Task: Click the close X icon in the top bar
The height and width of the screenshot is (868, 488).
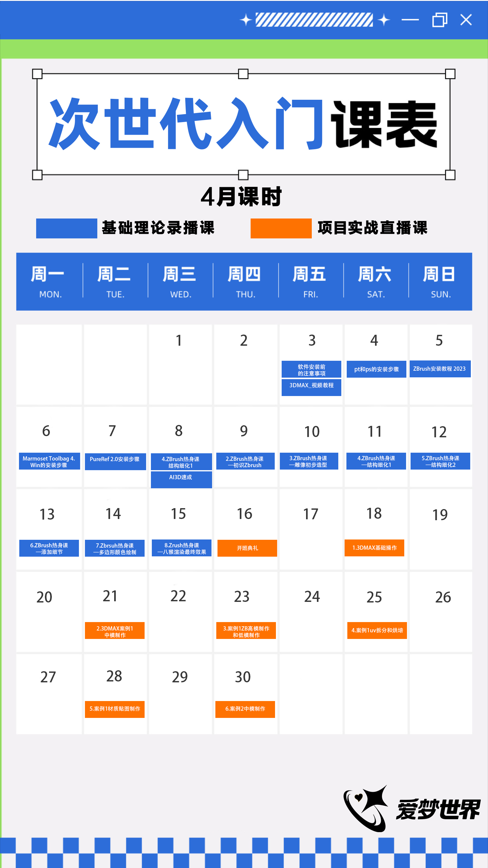Action: point(466,20)
